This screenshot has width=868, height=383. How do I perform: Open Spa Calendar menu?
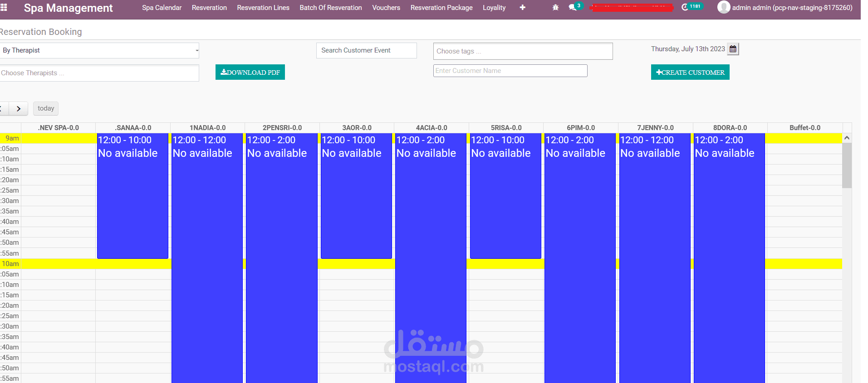(x=162, y=8)
